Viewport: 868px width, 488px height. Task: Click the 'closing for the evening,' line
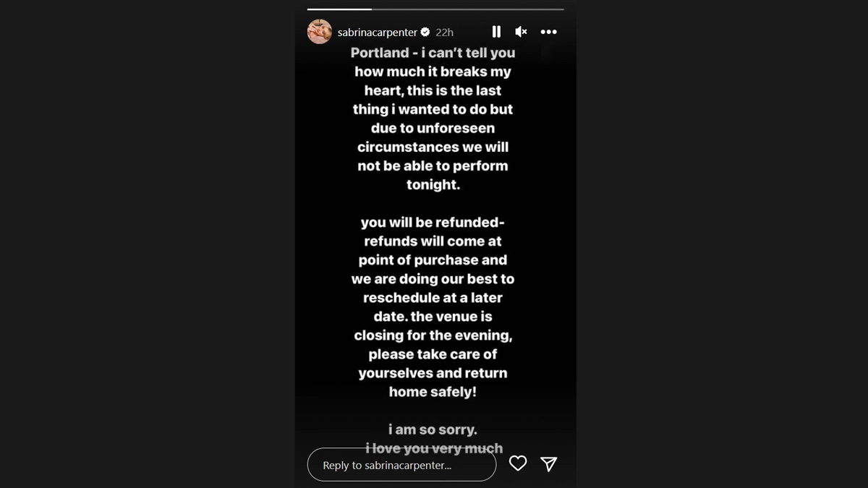(x=433, y=335)
